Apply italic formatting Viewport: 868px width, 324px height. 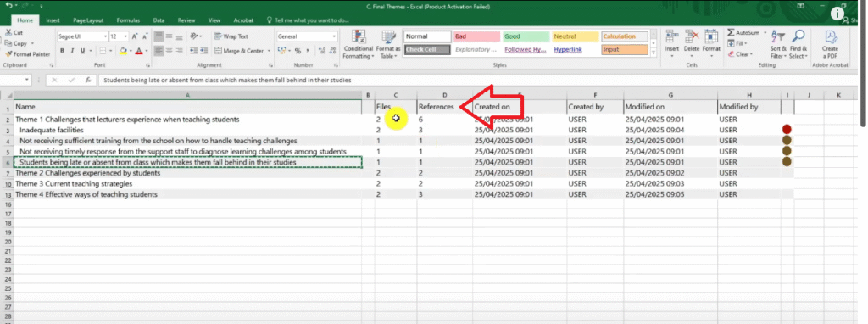pos(73,51)
